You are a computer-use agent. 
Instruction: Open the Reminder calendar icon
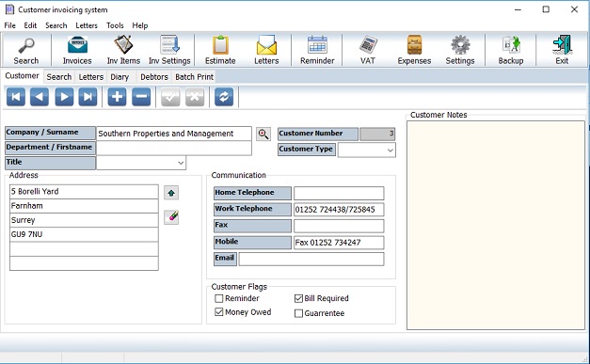pos(317,51)
